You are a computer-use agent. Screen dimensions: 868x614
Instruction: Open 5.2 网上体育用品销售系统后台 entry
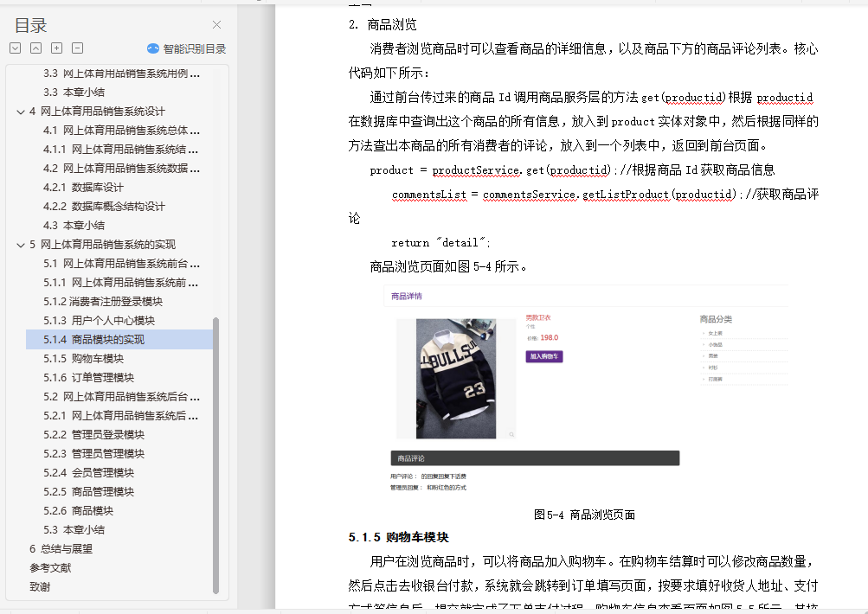click(121, 397)
